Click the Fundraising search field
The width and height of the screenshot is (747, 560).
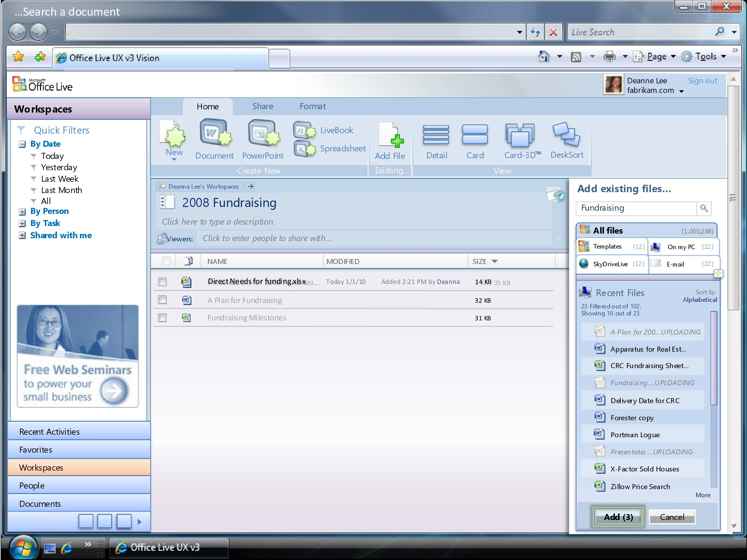pyautogui.click(x=636, y=208)
